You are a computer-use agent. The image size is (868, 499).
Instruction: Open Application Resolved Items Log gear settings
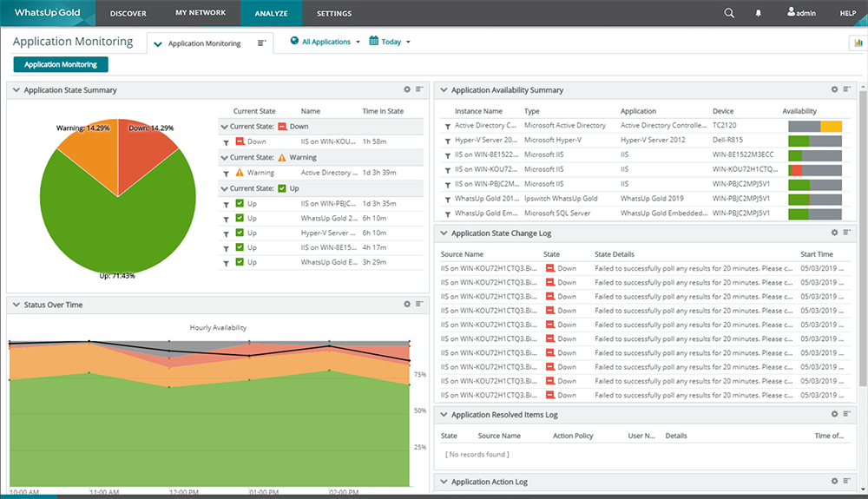point(834,414)
